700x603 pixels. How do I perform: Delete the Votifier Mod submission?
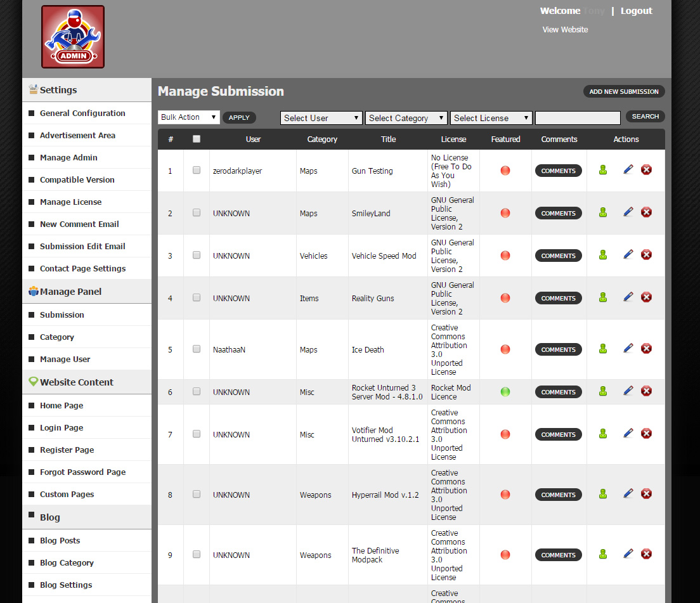pyautogui.click(x=646, y=434)
